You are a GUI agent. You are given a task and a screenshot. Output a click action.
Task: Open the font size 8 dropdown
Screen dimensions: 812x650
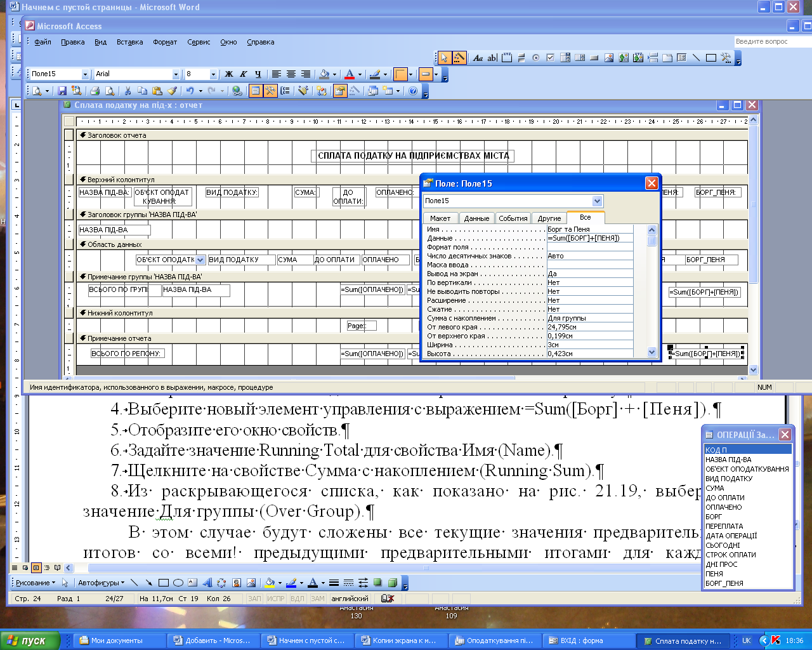[213, 74]
